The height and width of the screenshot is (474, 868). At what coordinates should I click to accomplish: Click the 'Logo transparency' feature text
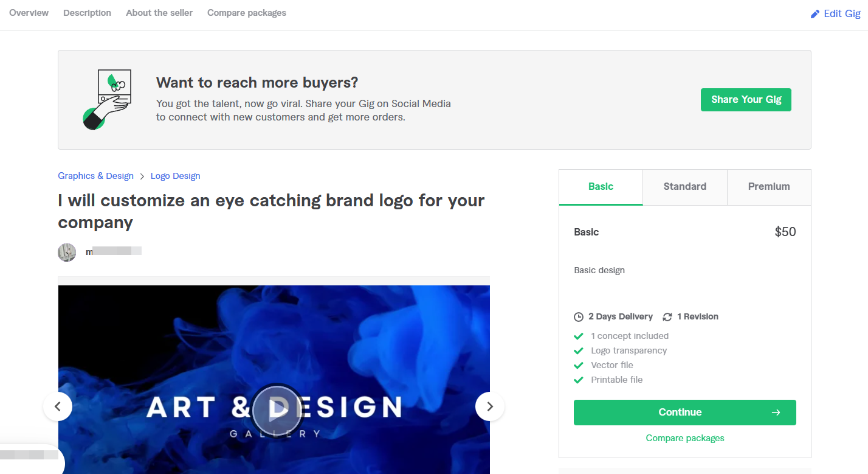click(x=629, y=350)
